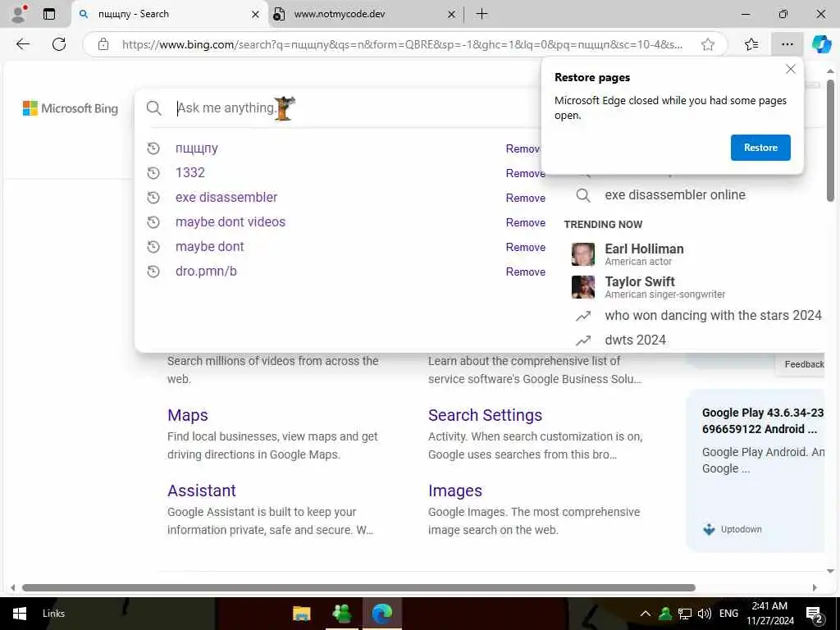This screenshot has height=630, width=840.
Task: Click trending arrow icon beside dwts 2024
Action: pos(583,340)
